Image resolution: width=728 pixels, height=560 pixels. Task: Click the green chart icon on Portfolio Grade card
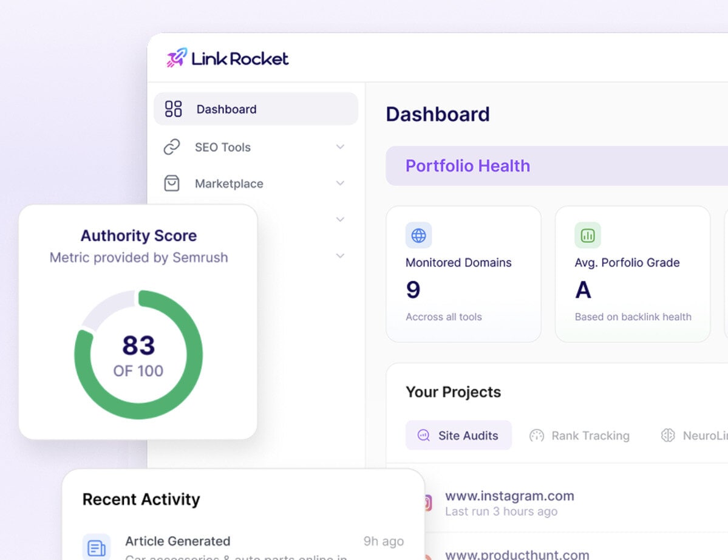pos(588,236)
